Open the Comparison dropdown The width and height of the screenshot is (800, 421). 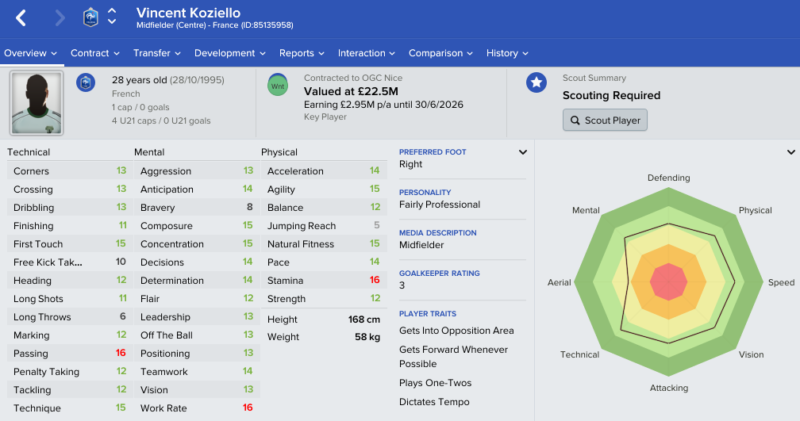pos(441,53)
